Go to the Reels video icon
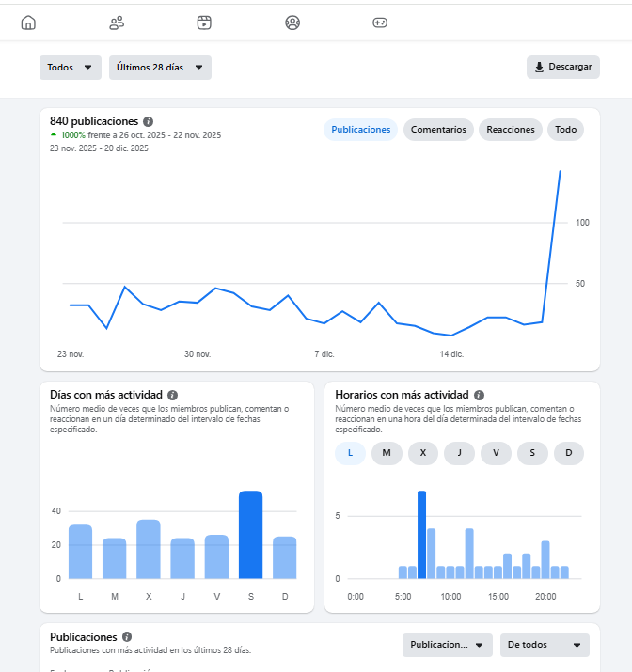Screen dimensions: 632x672 204,23
